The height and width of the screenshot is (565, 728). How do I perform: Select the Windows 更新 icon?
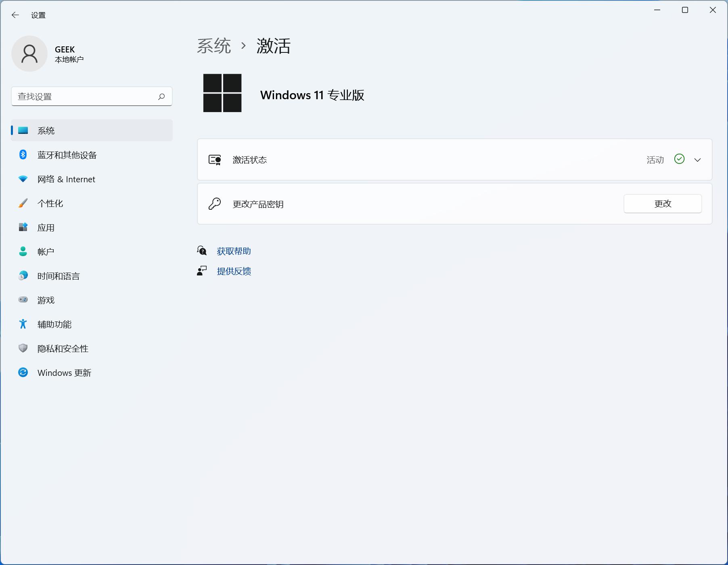point(23,373)
